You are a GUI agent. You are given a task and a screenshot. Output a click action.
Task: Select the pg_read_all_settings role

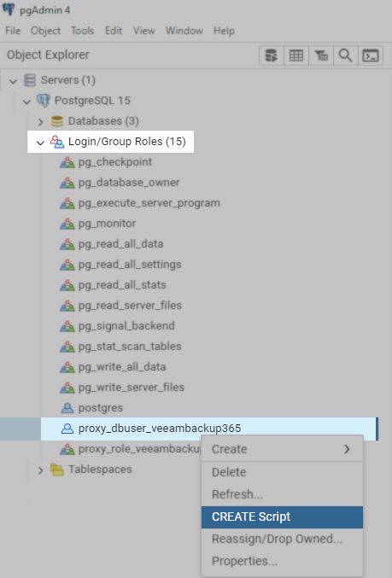tap(130, 265)
